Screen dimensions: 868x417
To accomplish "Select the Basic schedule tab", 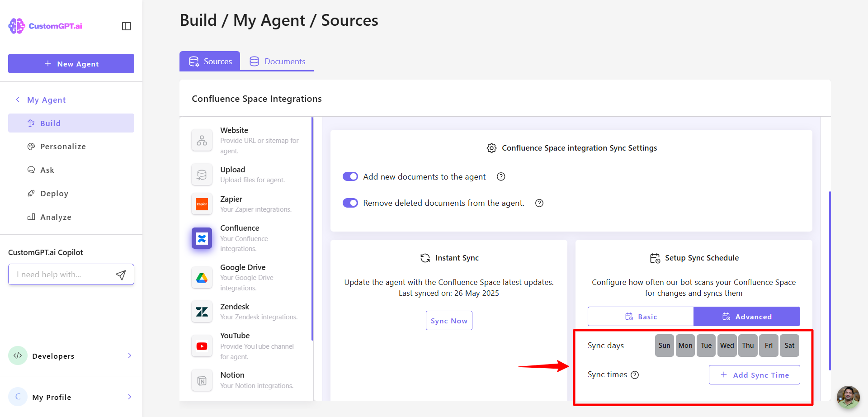I will point(641,317).
